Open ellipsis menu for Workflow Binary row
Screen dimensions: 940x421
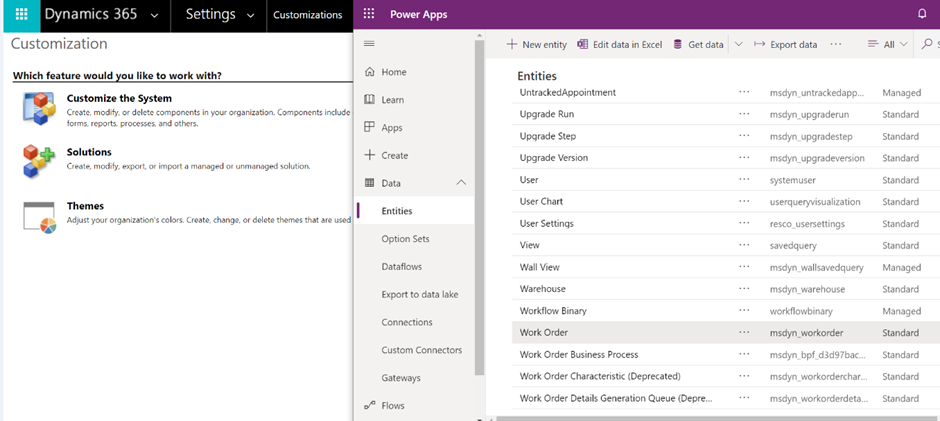(745, 310)
